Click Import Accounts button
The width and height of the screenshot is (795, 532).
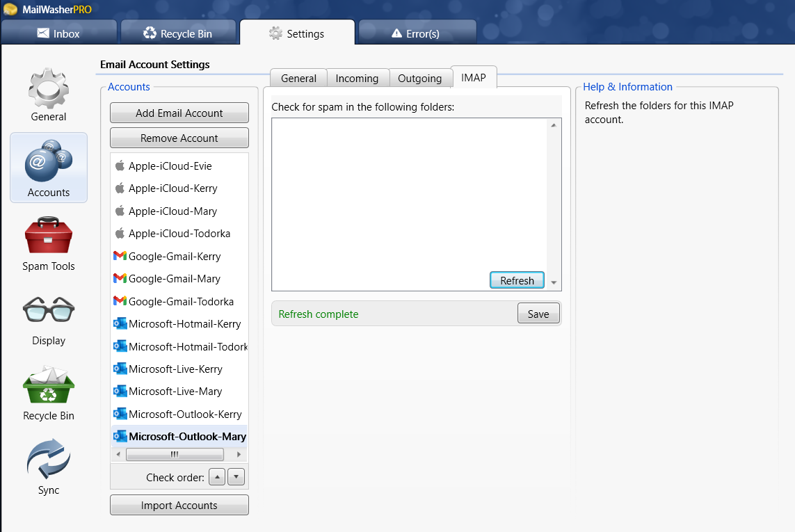point(179,505)
